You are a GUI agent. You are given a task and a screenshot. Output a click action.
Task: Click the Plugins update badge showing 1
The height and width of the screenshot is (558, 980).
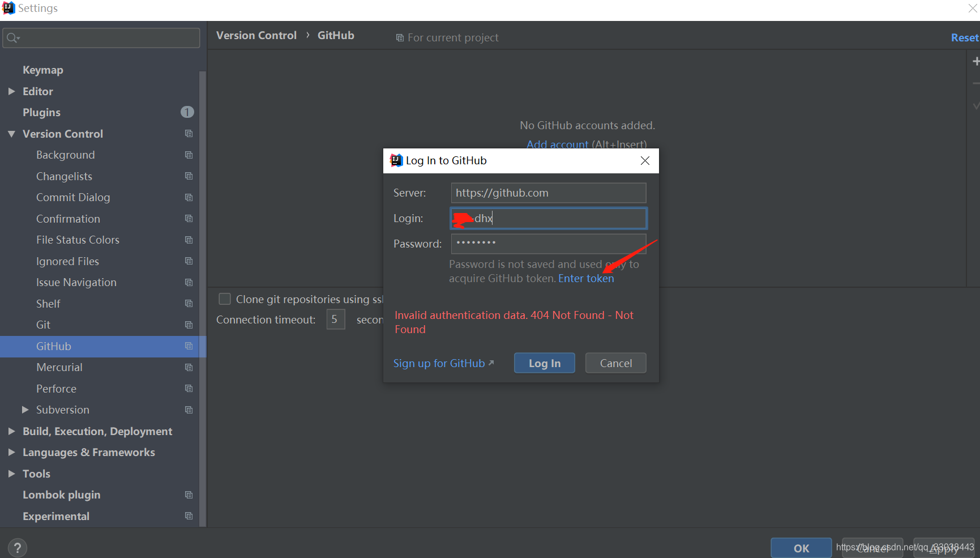click(187, 112)
